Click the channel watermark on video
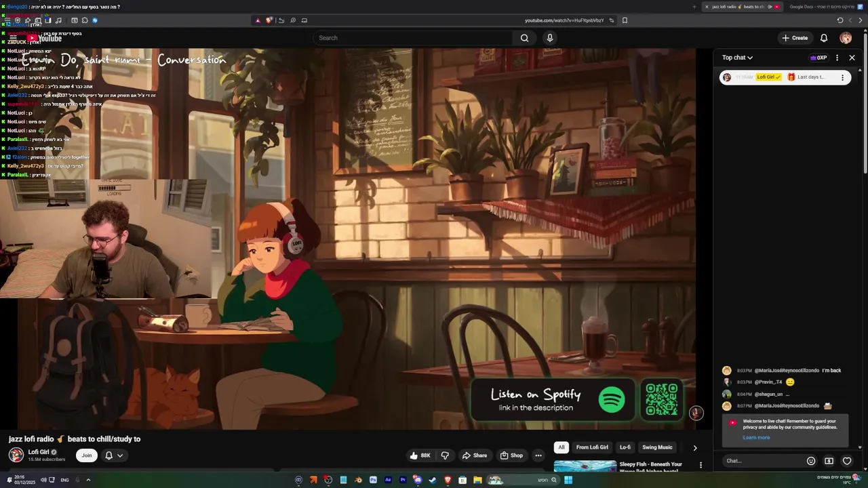 696,413
